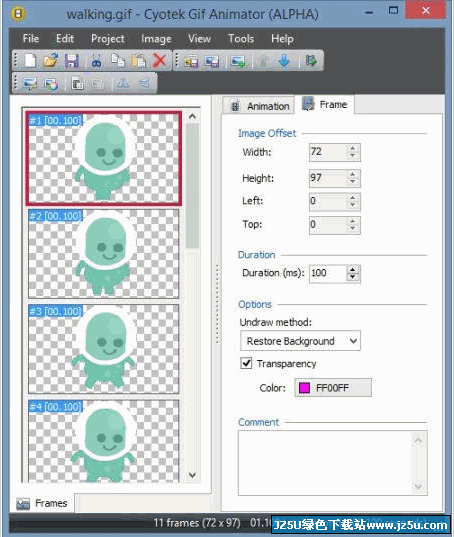This screenshot has width=454, height=537.
Task: Switch to the Animation tab
Action: (258, 106)
